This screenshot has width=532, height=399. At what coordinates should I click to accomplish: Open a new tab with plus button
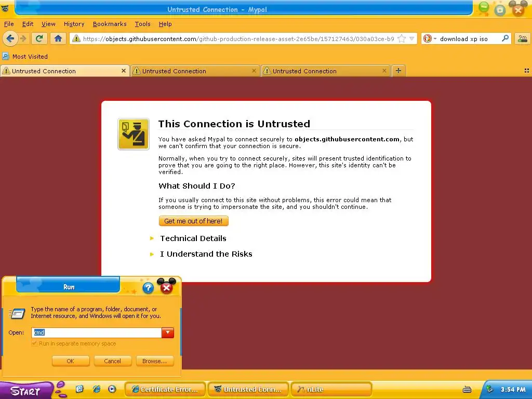(398, 71)
